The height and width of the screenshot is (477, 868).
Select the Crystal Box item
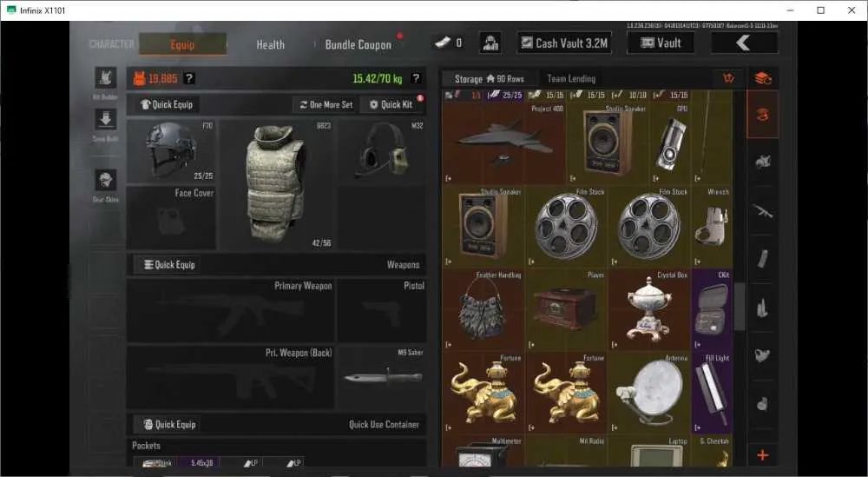pyautogui.click(x=649, y=309)
